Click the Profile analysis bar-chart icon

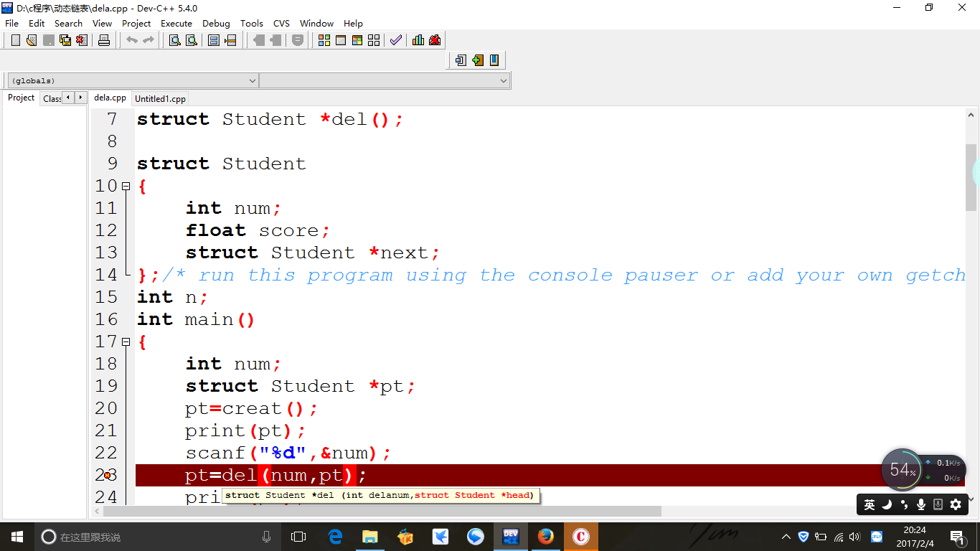pos(418,40)
